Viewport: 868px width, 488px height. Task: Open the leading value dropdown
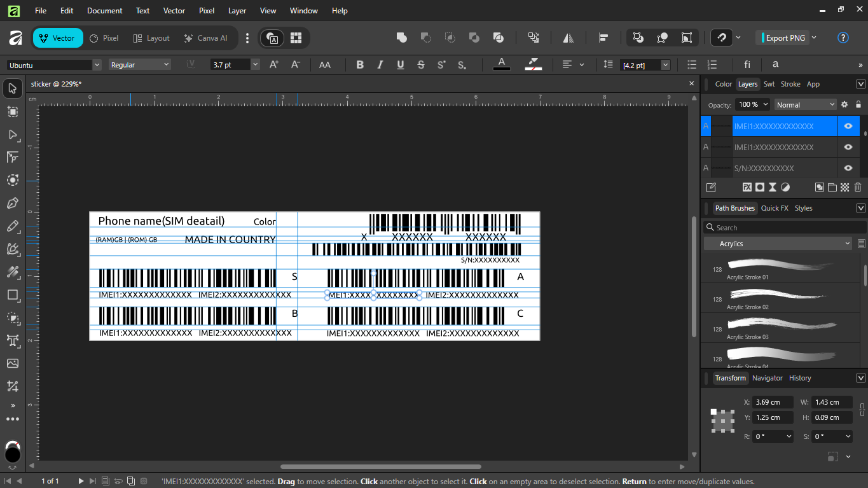pyautogui.click(x=666, y=65)
